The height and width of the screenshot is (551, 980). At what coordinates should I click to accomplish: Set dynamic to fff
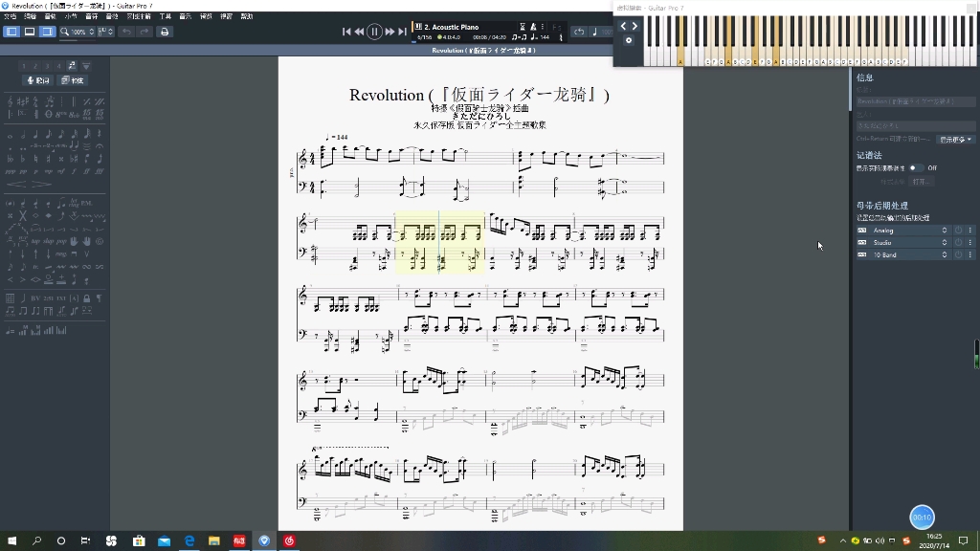tap(100, 172)
